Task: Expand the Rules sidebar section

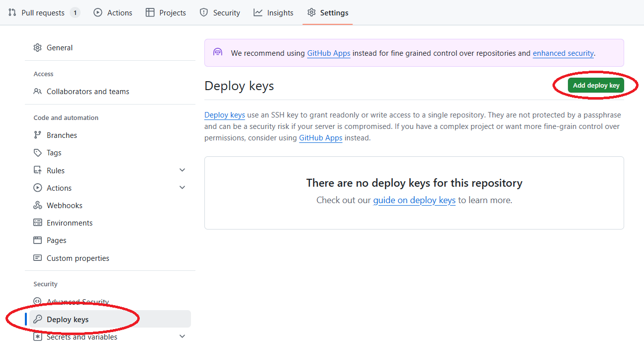Action: tap(182, 170)
